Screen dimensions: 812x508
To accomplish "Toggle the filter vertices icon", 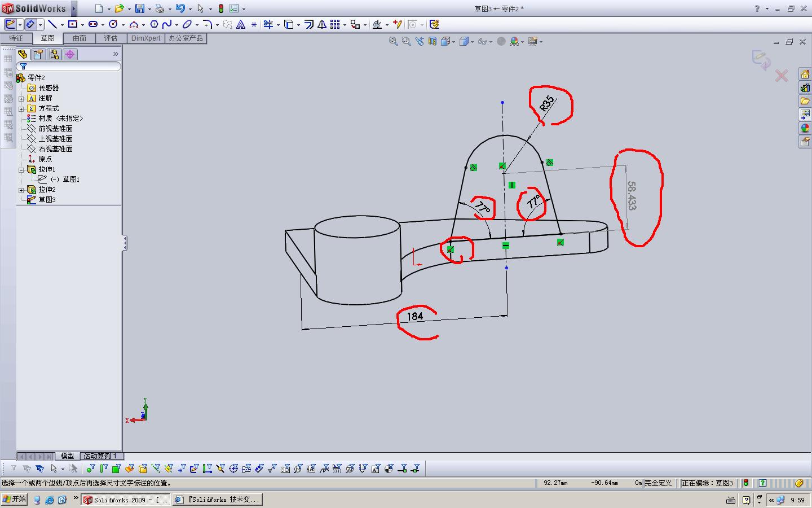I will (91, 468).
